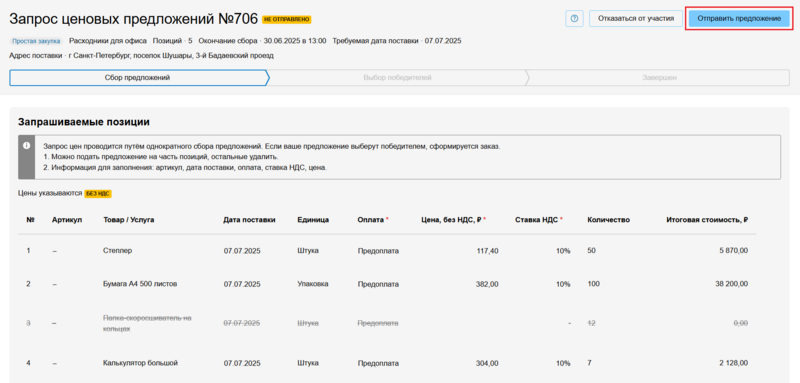Screen dimensions: 800x383
Task: Open 'Предоплата' payment in Степлер row
Action: click(x=378, y=251)
